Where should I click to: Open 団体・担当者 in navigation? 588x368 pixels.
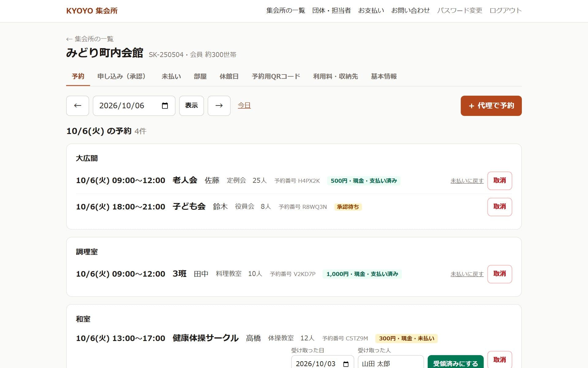pos(331,10)
